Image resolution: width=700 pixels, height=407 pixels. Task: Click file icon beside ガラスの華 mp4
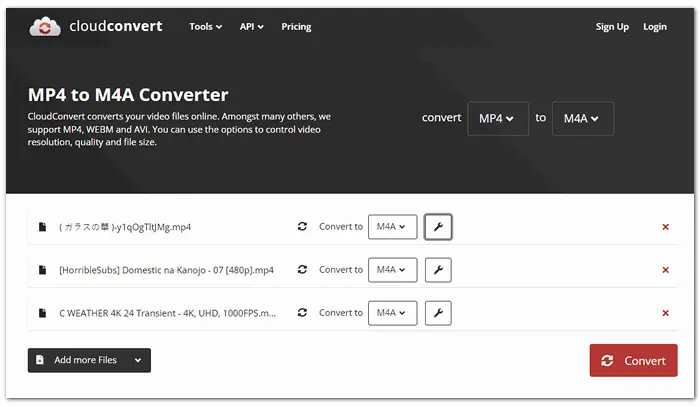coord(42,227)
